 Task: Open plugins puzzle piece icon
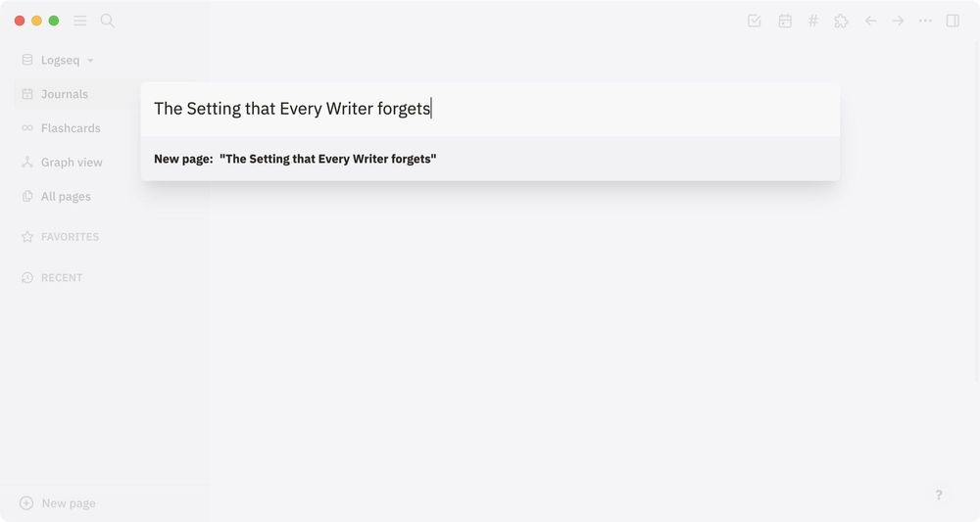(x=841, y=21)
